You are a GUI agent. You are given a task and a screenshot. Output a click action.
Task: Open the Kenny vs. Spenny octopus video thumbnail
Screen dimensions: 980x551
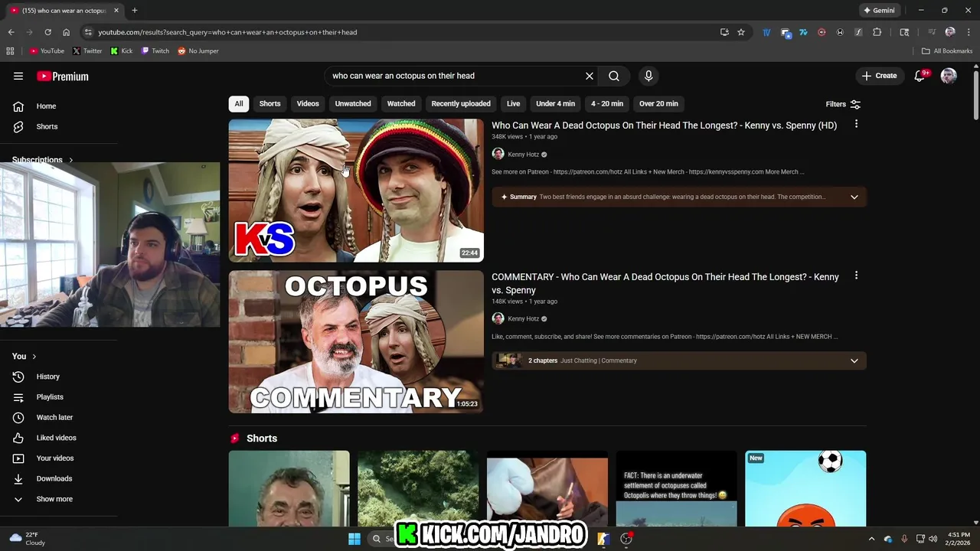[x=356, y=191]
